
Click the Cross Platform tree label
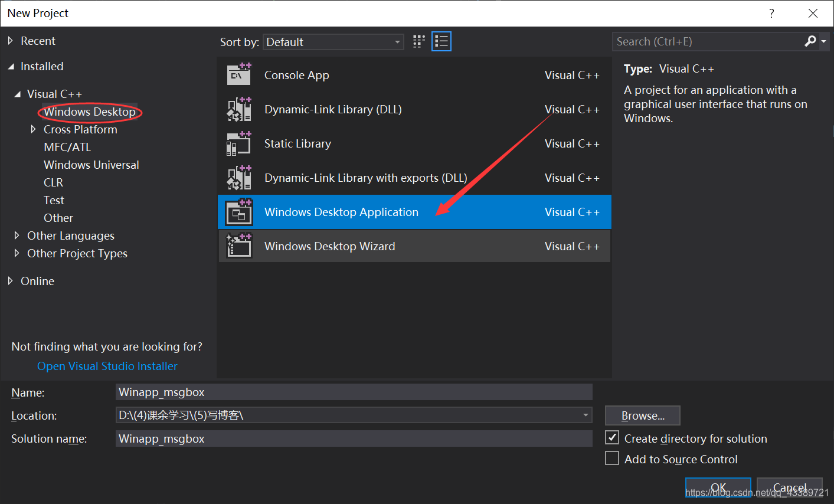point(80,129)
